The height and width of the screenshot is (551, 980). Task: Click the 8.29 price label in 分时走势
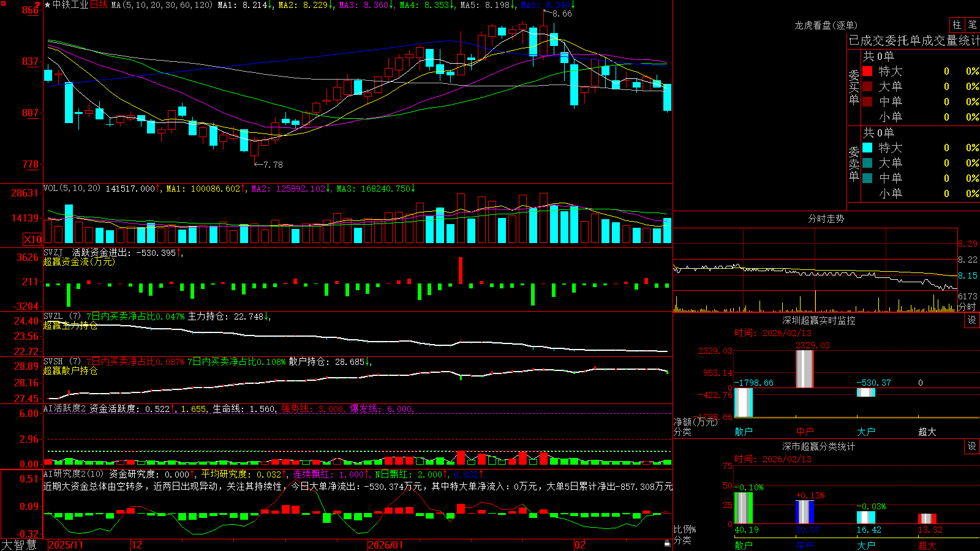pyautogui.click(x=968, y=244)
